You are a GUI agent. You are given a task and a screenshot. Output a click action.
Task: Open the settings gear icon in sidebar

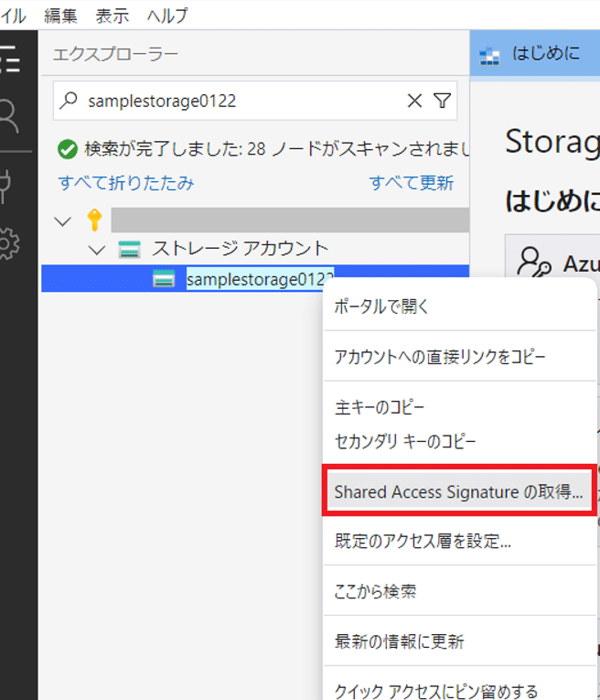click(x=9, y=243)
